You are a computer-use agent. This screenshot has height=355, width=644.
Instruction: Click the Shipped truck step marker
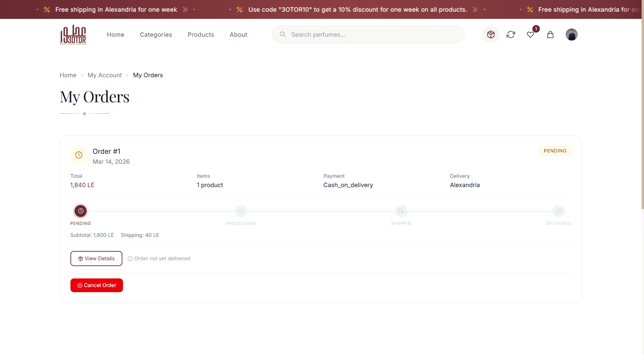pyautogui.click(x=401, y=211)
